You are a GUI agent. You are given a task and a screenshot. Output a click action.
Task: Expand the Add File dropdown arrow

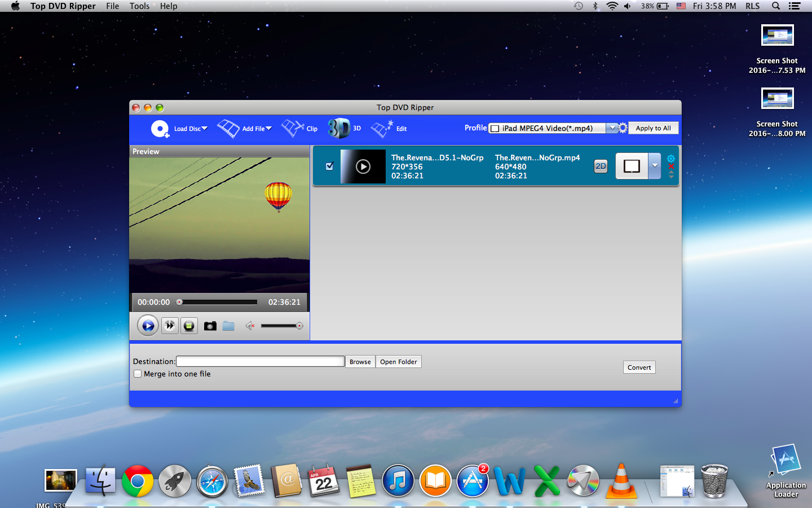[269, 128]
